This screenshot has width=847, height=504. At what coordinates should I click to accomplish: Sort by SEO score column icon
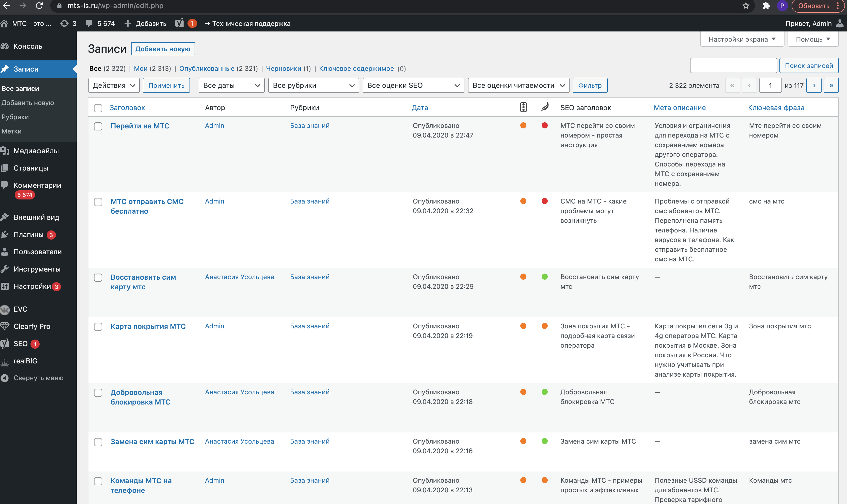(x=523, y=107)
